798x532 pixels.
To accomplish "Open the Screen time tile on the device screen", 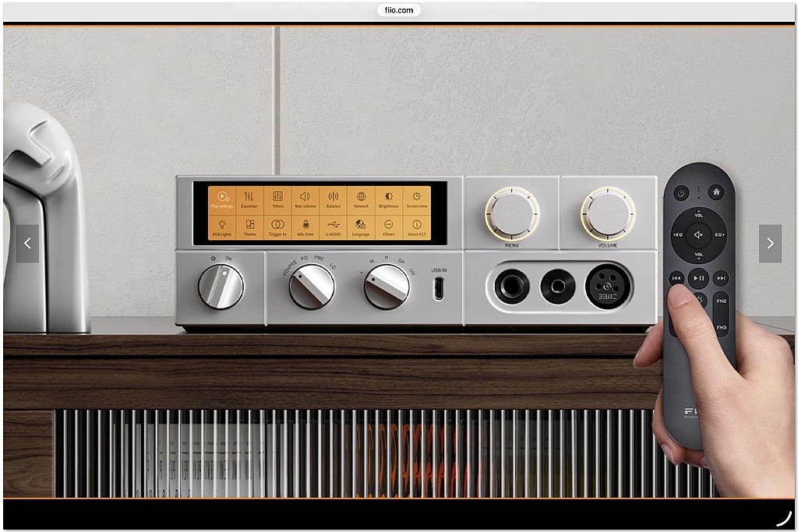I will click(x=417, y=199).
